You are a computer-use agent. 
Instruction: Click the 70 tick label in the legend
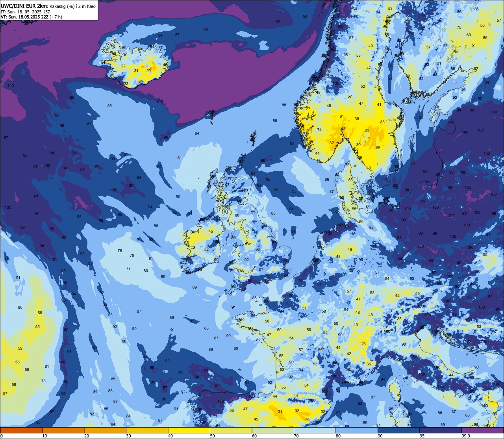pos(296,436)
